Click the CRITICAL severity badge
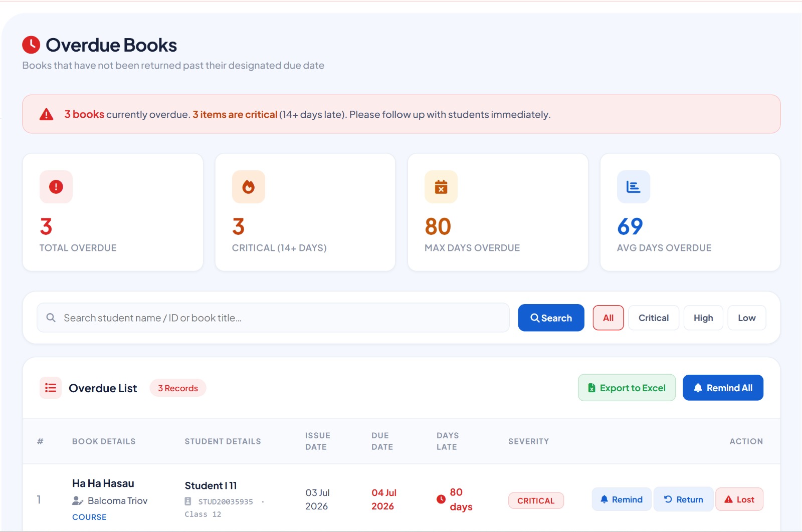This screenshot has height=532, width=802. (x=536, y=500)
